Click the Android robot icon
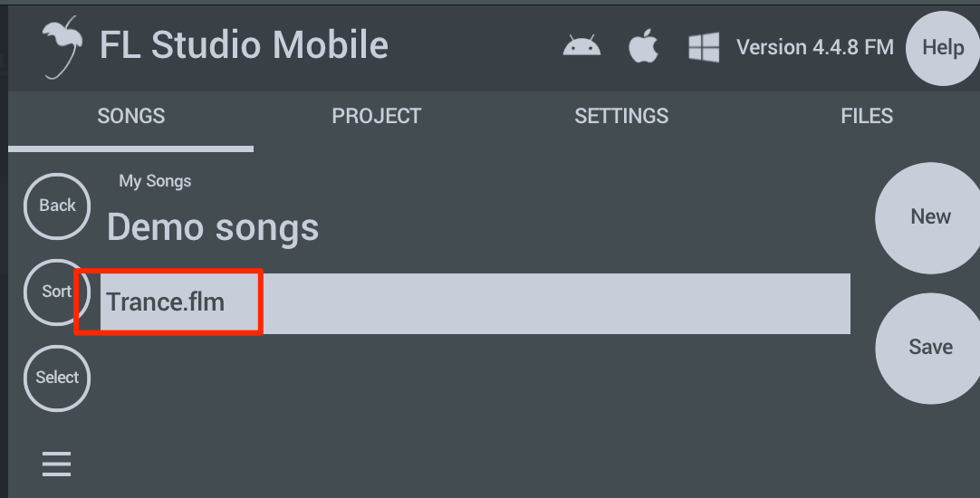This screenshot has height=498, width=980. pyautogui.click(x=581, y=46)
